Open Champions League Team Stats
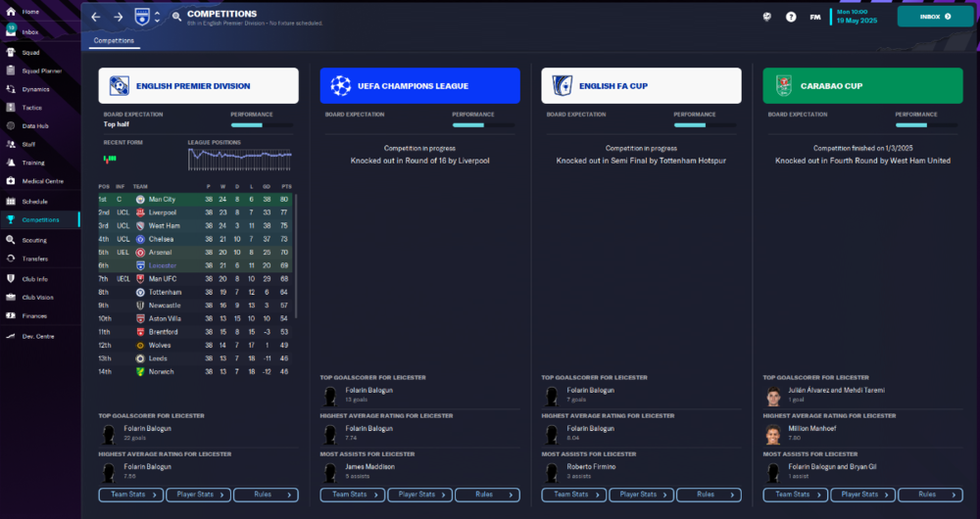This screenshot has height=519, width=980. 353,495
